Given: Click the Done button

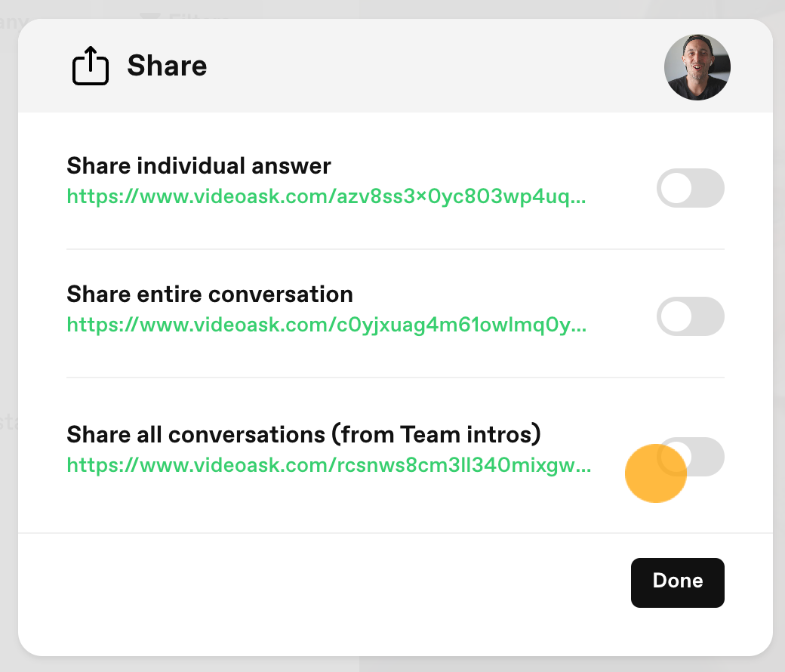Looking at the screenshot, I should click(x=677, y=583).
